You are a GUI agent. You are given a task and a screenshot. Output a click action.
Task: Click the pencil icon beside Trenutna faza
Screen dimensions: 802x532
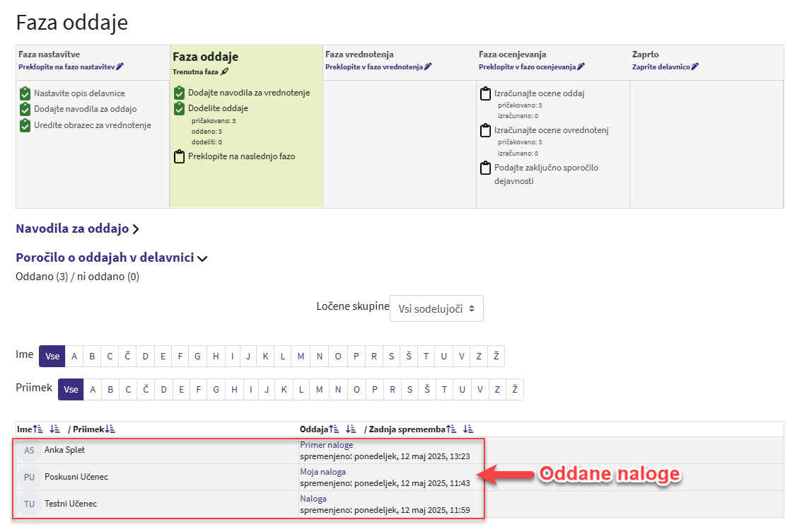click(224, 71)
